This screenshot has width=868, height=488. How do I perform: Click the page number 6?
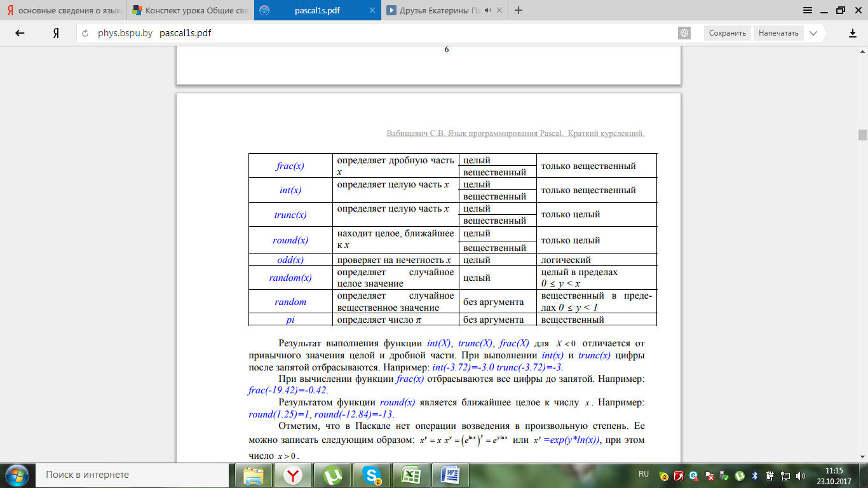point(446,50)
